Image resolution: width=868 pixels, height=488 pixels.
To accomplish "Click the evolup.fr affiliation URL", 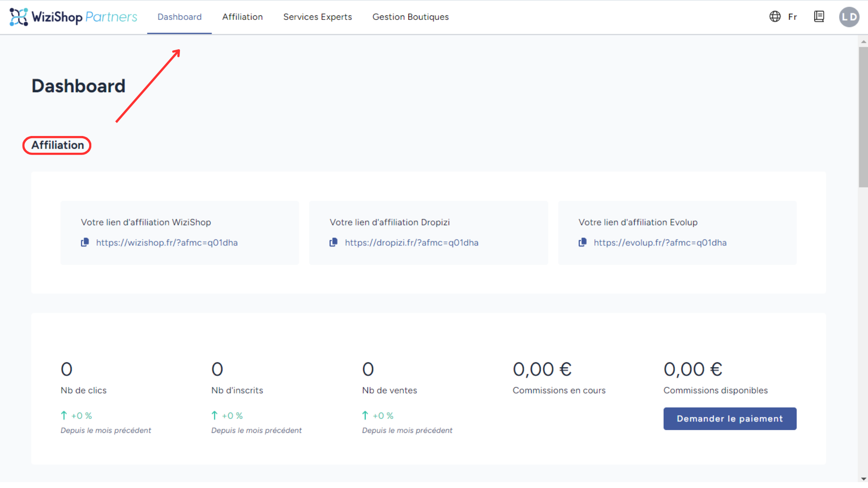I will [660, 243].
